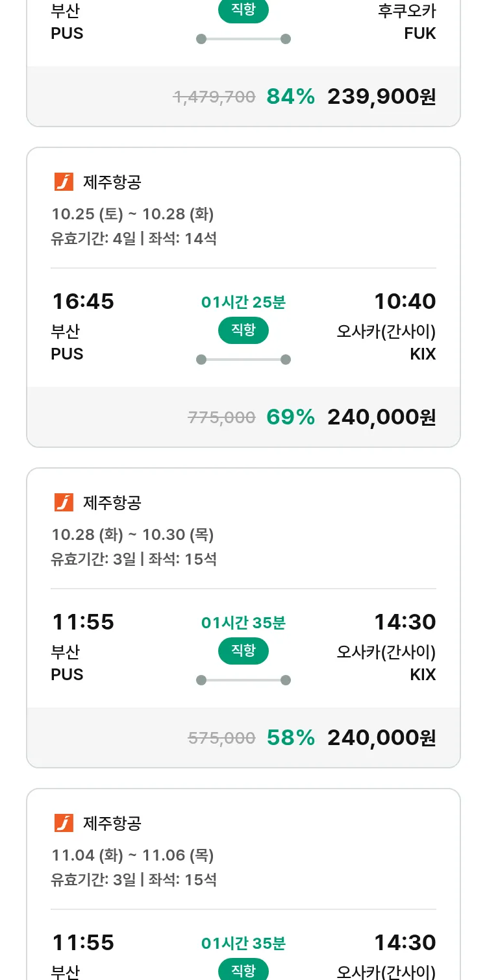The height and width of the screenshot is (980, 487).
Task: Tap the 84% discount label
Action: (290, 97)
